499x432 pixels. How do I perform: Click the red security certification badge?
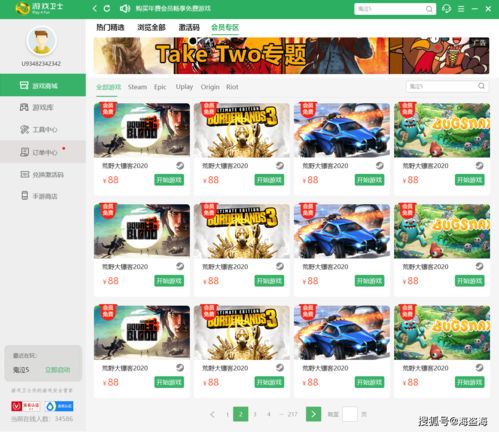(26, 406)
